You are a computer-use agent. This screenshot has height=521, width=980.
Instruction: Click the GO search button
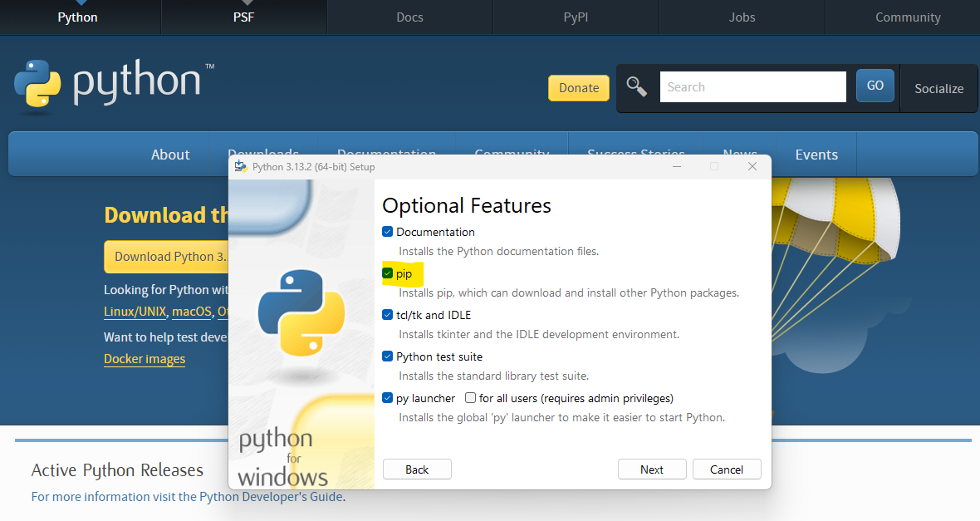875,86
